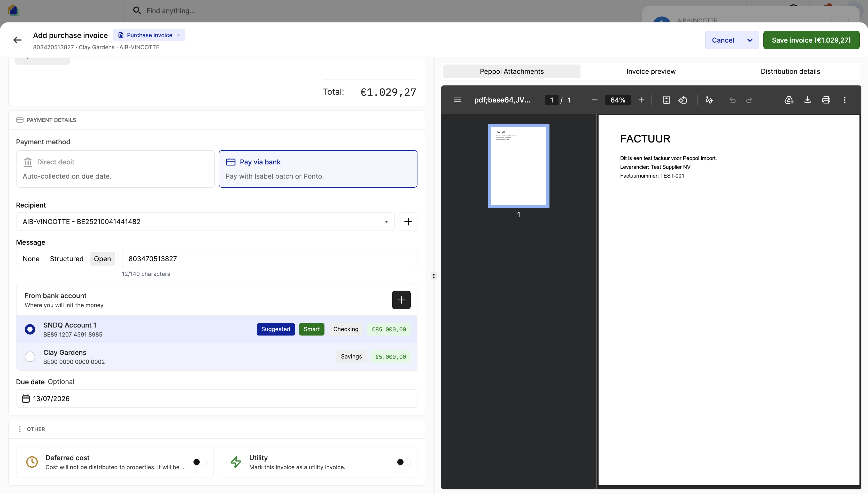The width and height of the screenshot is (868, 494).
Task: Click the Smart badge on SNDQ Account 1
Action: (311, 329)
